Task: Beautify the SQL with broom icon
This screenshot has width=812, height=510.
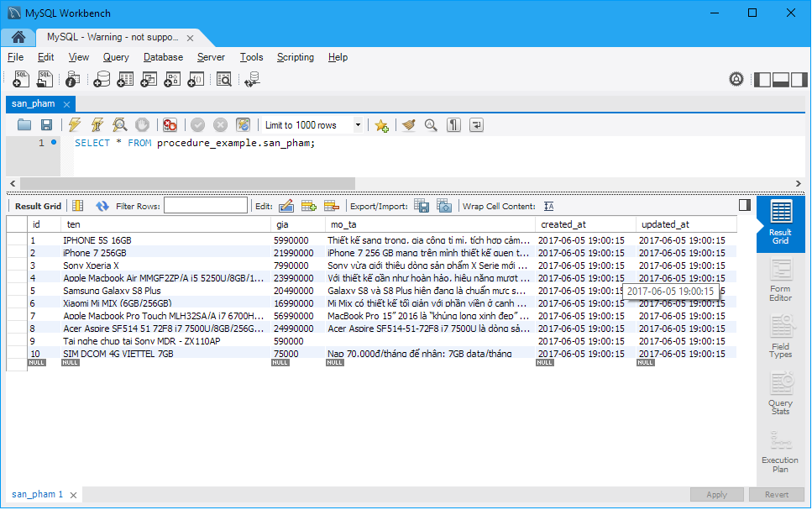Action: [x=409, y=125]
